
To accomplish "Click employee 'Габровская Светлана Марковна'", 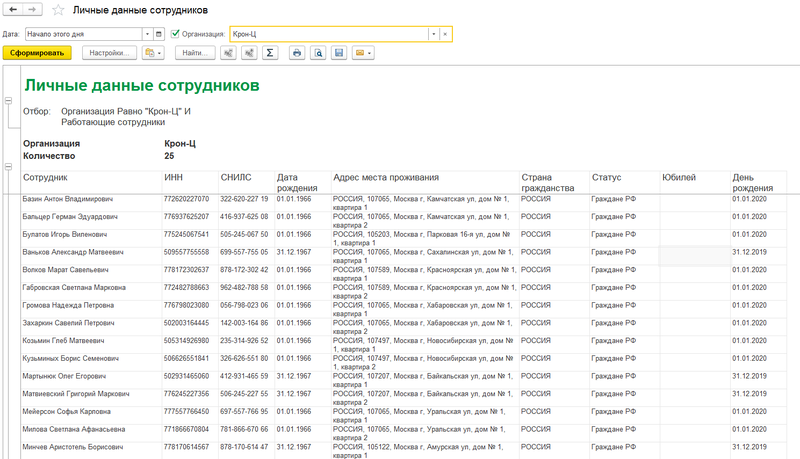I will coord(73,288).
